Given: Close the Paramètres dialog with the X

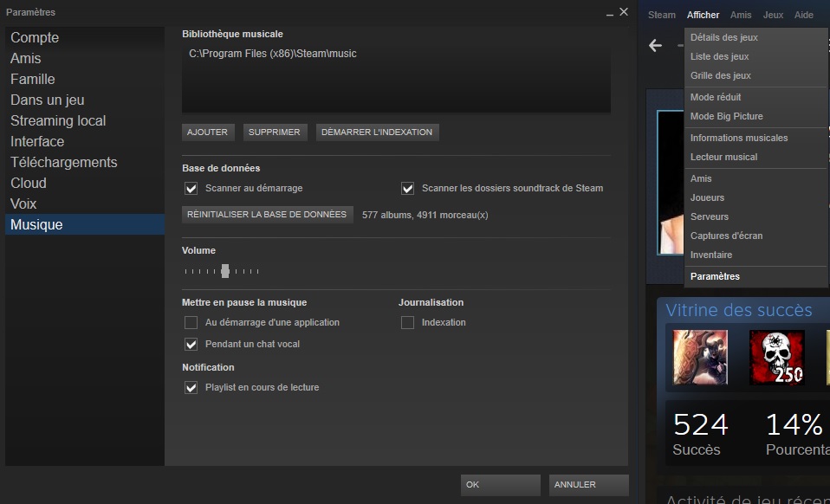Looking at the screenshot, I should [x=623, y=12].
